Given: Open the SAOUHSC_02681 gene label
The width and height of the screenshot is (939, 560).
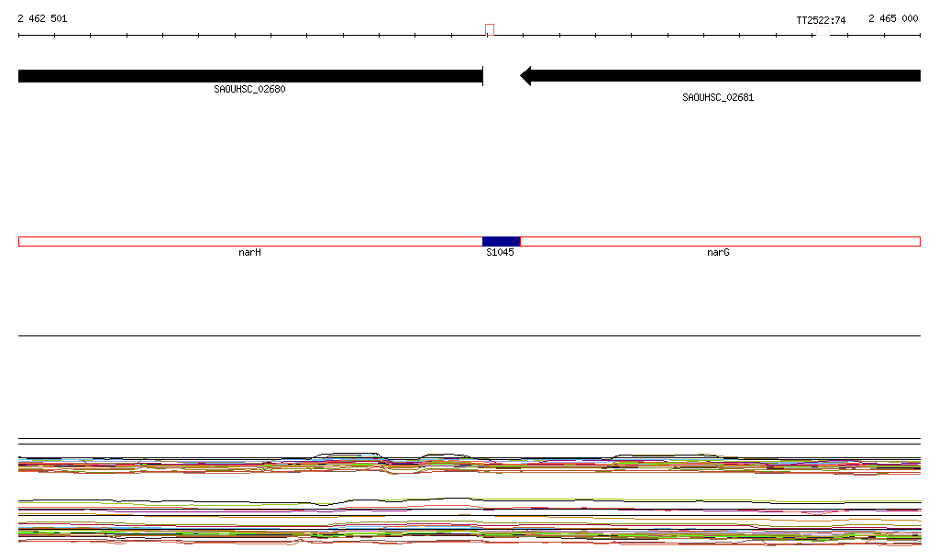Looking at the screenshot, I should pos(718,97).
